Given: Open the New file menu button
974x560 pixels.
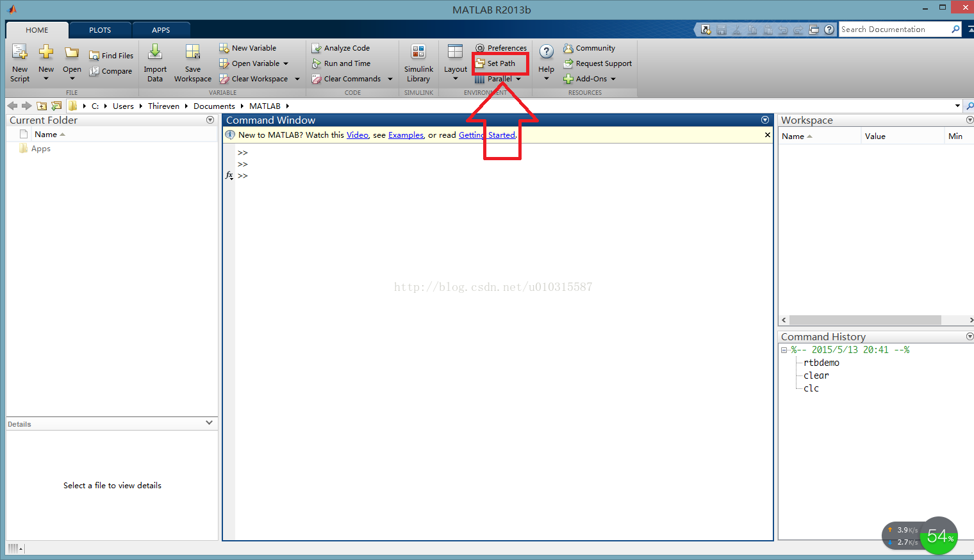Looking at the screenshot, I should tap(46, 63).
